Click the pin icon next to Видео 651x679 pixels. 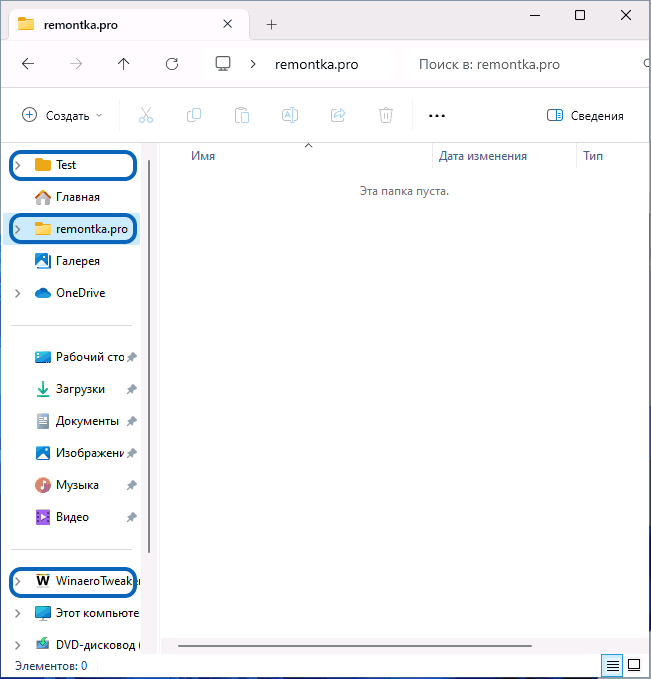(132, 517)
